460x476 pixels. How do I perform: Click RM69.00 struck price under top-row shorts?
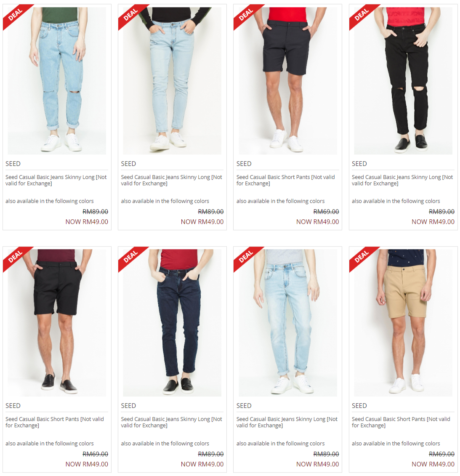pyautogui.click(x=326, y=212)
